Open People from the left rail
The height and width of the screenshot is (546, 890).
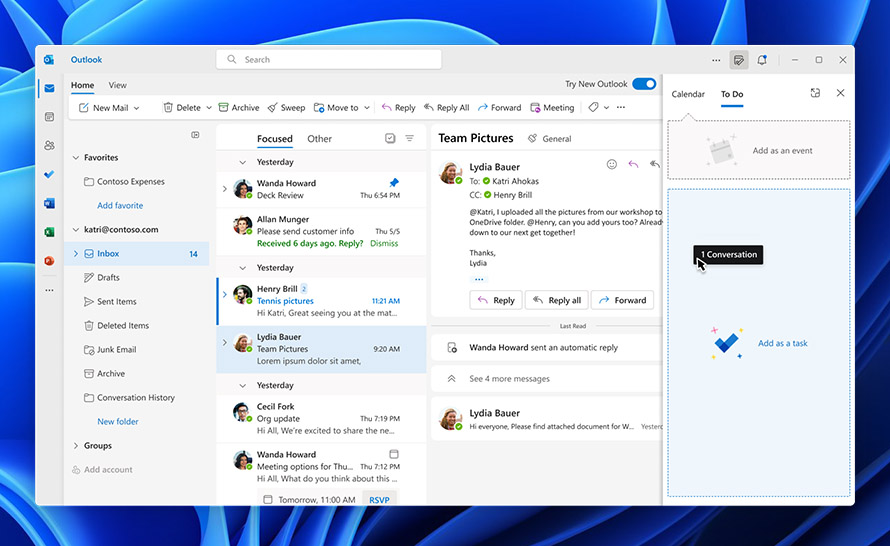pos(49,145)
